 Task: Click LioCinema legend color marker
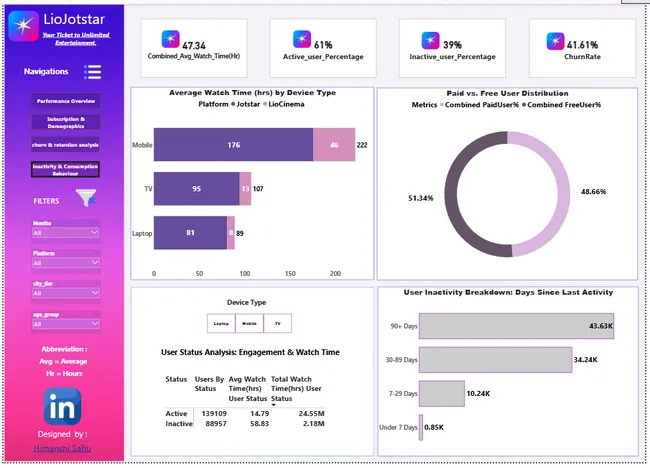[x=265, y=104]
